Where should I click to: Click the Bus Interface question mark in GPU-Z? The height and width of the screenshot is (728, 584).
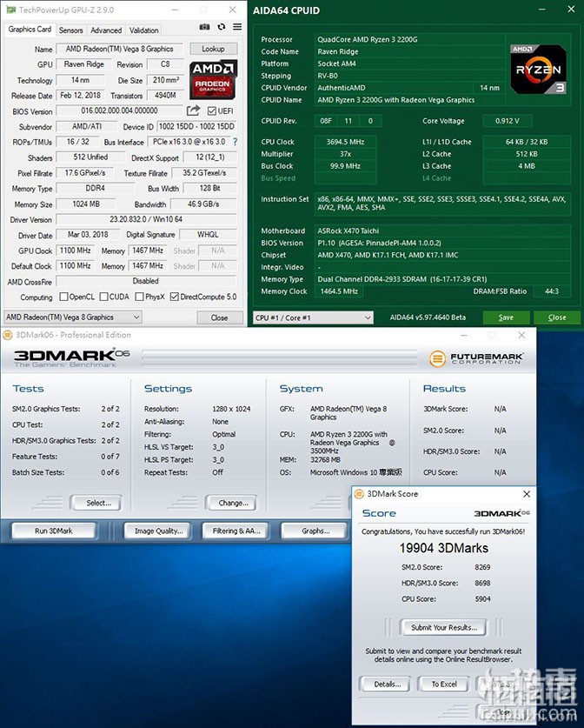(x=236, y=142)
